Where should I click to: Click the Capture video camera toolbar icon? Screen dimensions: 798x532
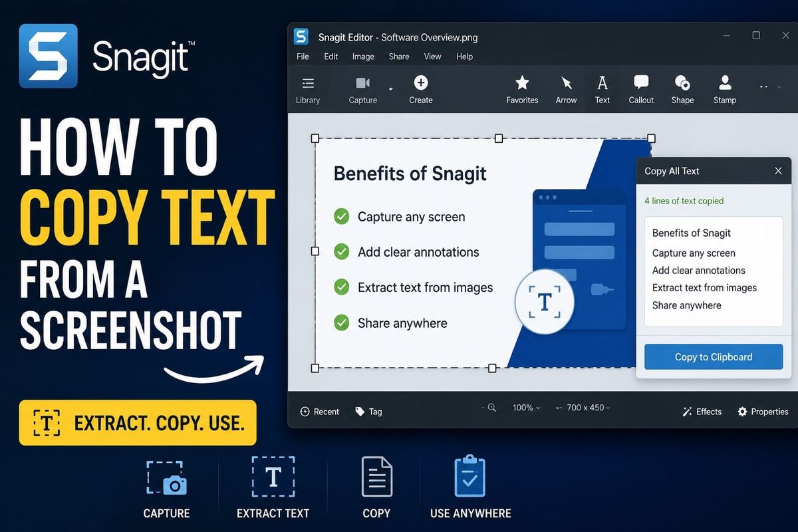pyautogui.click(x=362, y=83)
